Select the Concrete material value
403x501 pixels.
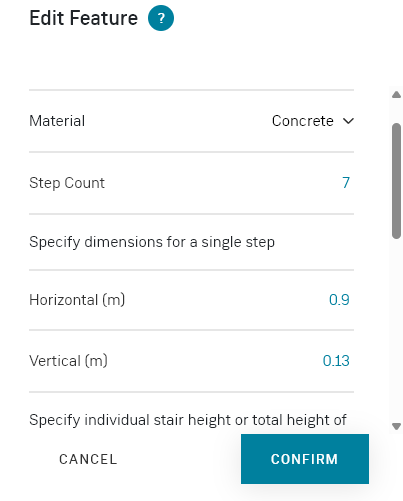coord(302,121)
